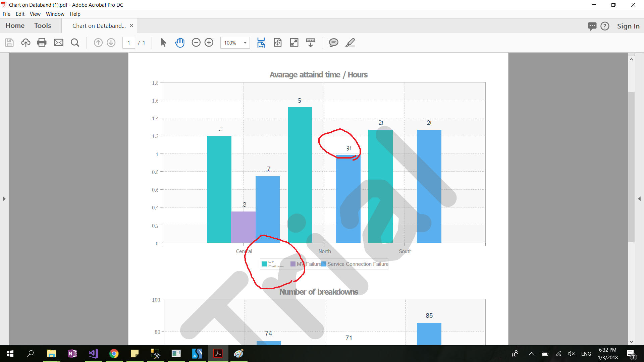The height and width of the screenshot is (362, 644).
Task: Go to previous page arrow
Action: 98,43
